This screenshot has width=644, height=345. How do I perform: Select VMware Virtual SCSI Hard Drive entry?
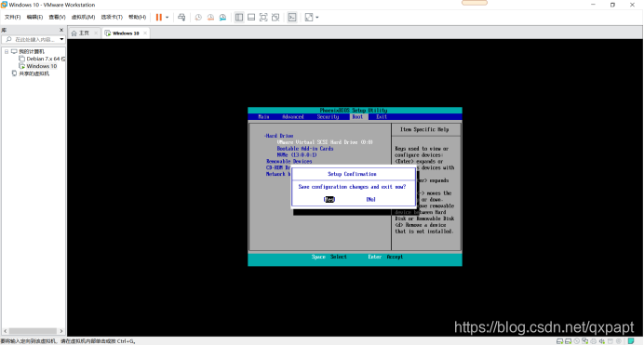tap(325, 142)
